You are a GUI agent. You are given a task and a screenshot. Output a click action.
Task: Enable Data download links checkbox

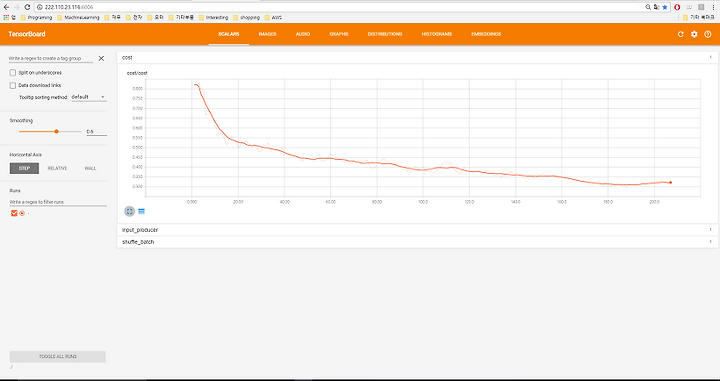tap(13, 85)
